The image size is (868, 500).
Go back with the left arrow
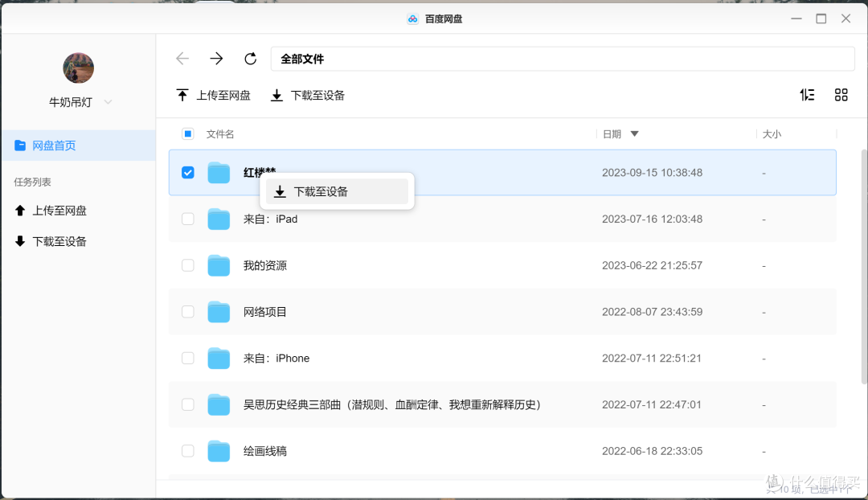click(x=182, y=59)
